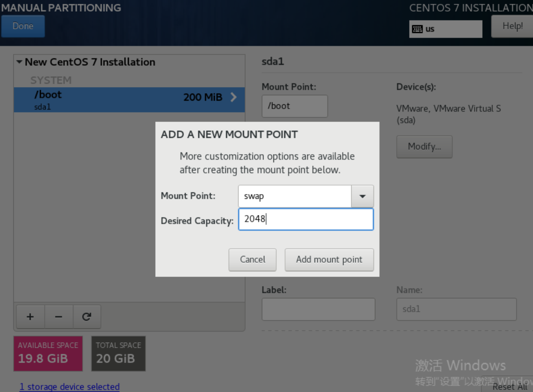Collapse New CentOS 7 Installation tree
The height and width of the screenshot is (392, 533).
[x=19, y=62]
